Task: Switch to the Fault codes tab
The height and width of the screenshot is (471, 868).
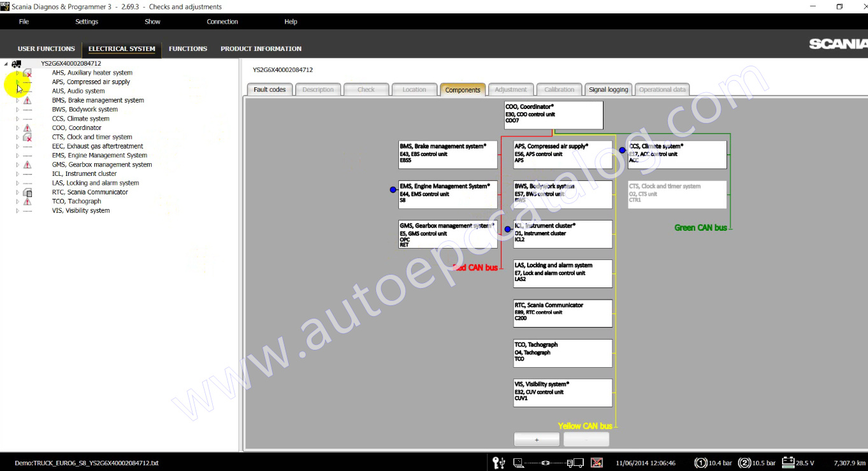Action: [x=270, y=90]
